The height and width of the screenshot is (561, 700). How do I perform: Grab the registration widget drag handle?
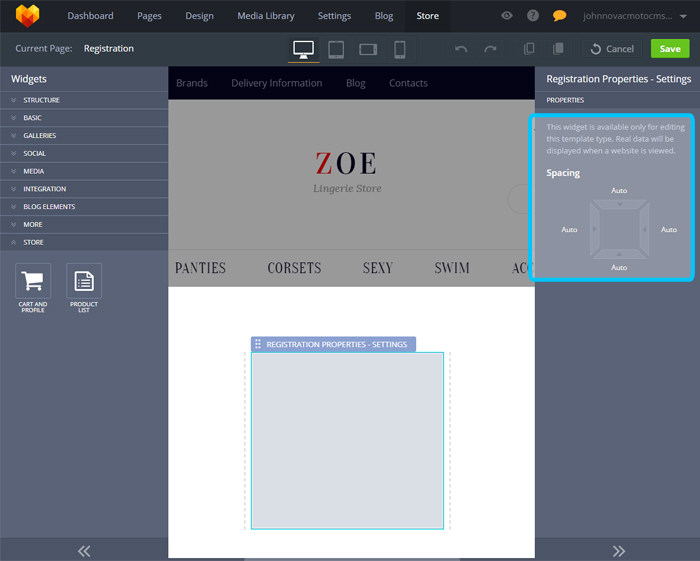(258, 344)
